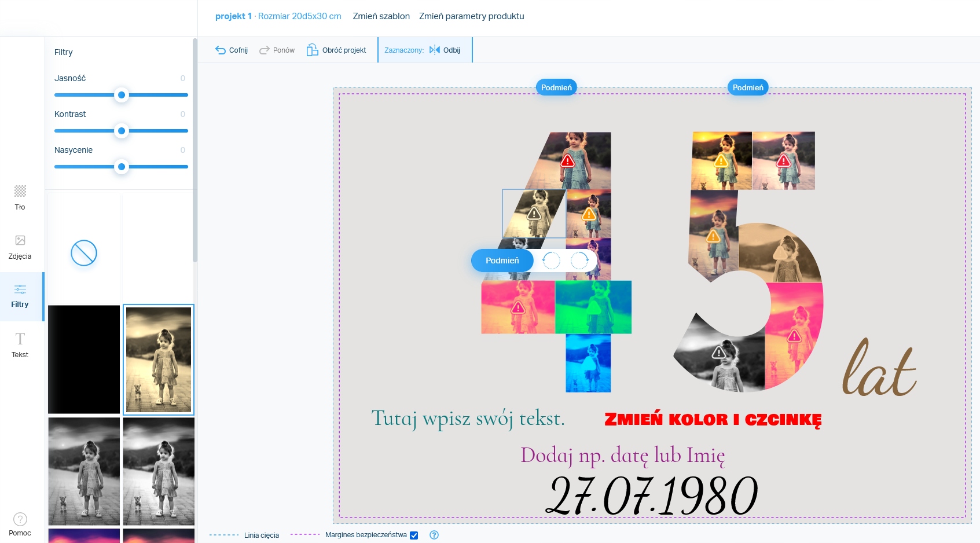Rotate project with Obróć projekt
This screenshot has width=980, height=543.
[336, 50]
